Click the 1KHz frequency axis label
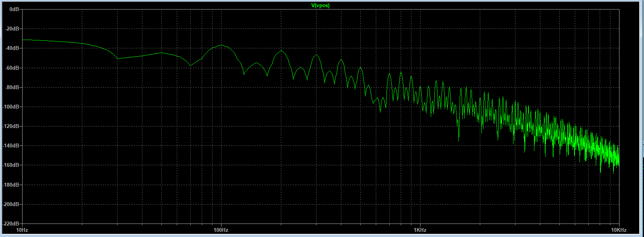The height and width of the screenshot is (237, 644). (420, 230)
